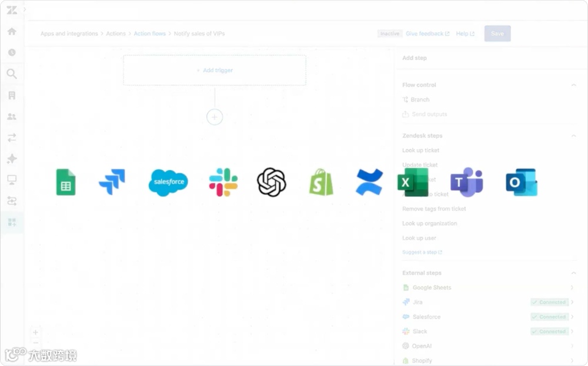The width and height of the screenshot is (588, 366).
Task: Expand Google Sheets external step
Action: 572,287
